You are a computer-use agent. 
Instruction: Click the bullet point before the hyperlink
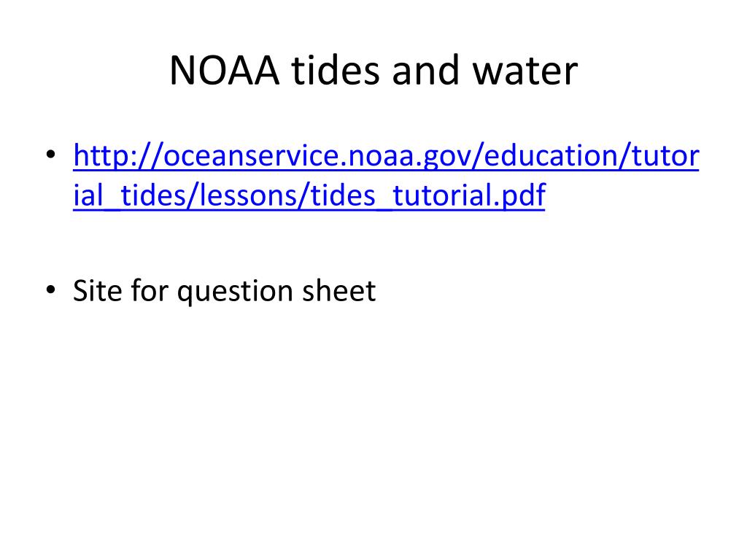point(51,155)
